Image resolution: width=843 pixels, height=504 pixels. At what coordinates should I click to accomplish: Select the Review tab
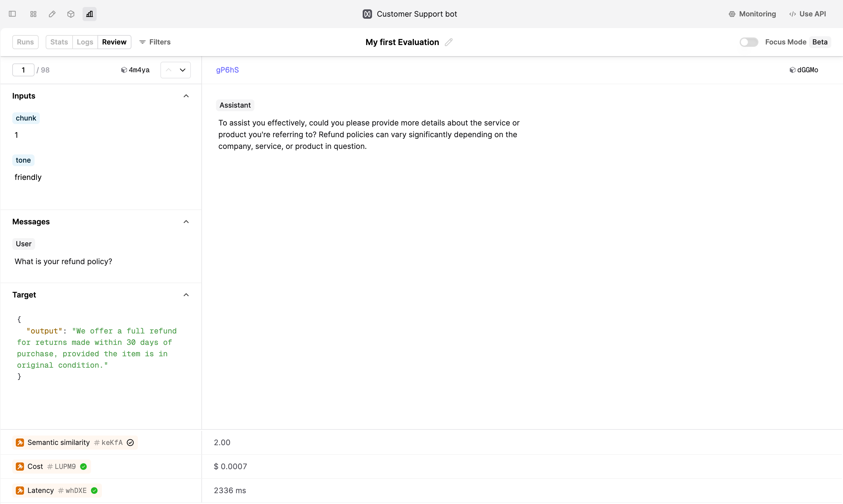(x=114, y=42)
